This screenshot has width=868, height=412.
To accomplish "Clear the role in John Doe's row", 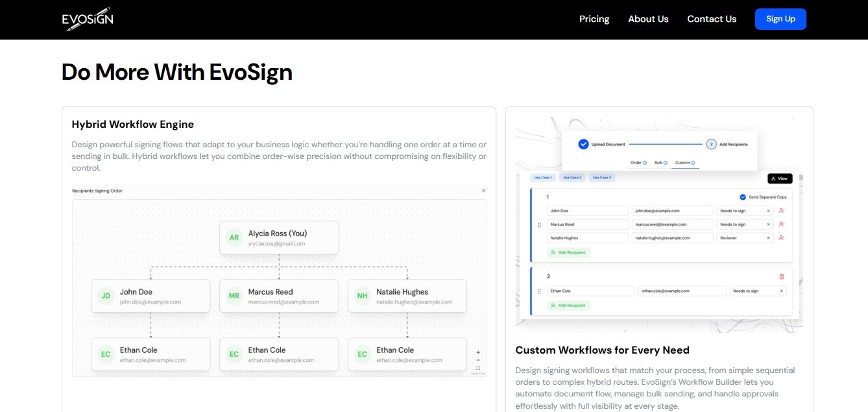I will tap(769, 211).
